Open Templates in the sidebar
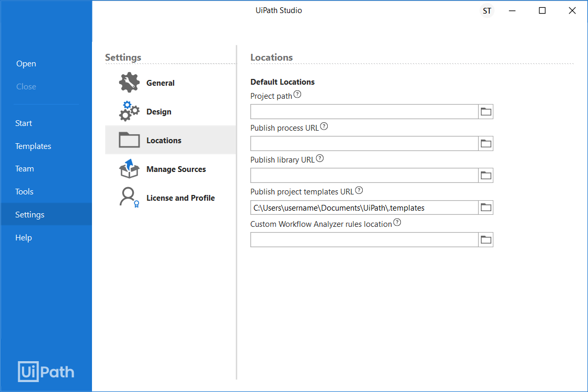588x392 pixels. click(33, 146)
